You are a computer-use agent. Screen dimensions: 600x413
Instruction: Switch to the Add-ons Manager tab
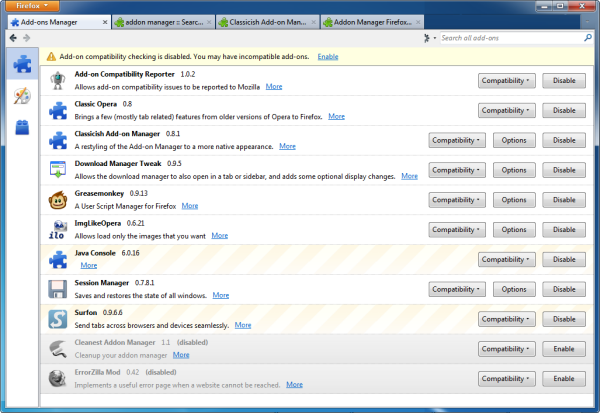tap(59, 22)
